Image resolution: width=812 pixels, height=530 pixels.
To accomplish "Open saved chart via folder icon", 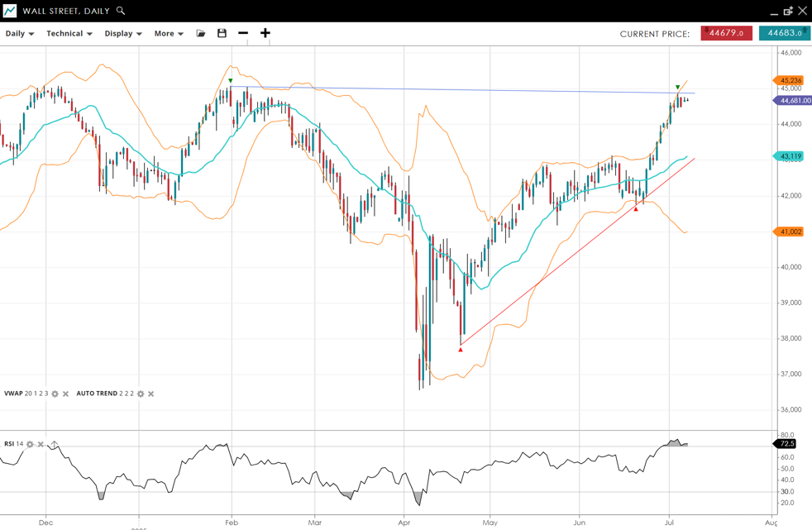I will (201, 33).
